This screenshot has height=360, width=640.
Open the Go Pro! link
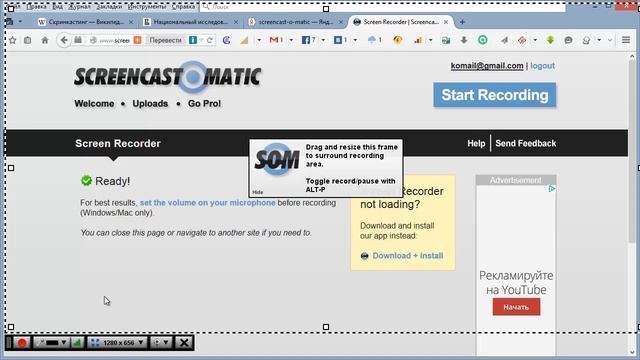coord(204,104)
